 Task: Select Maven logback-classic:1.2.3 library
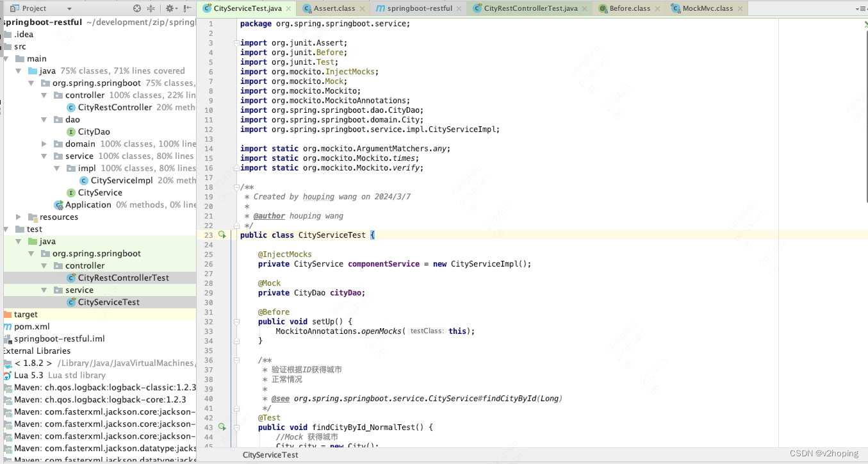tap(100, 388)
